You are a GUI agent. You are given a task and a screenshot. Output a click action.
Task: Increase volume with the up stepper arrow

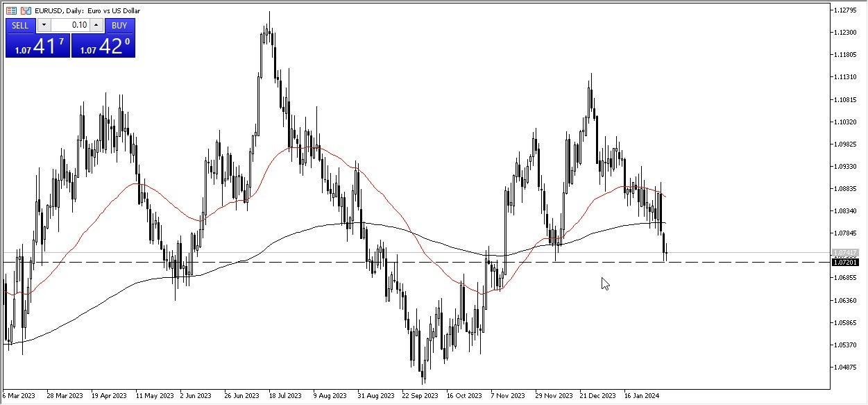[97, 25]
